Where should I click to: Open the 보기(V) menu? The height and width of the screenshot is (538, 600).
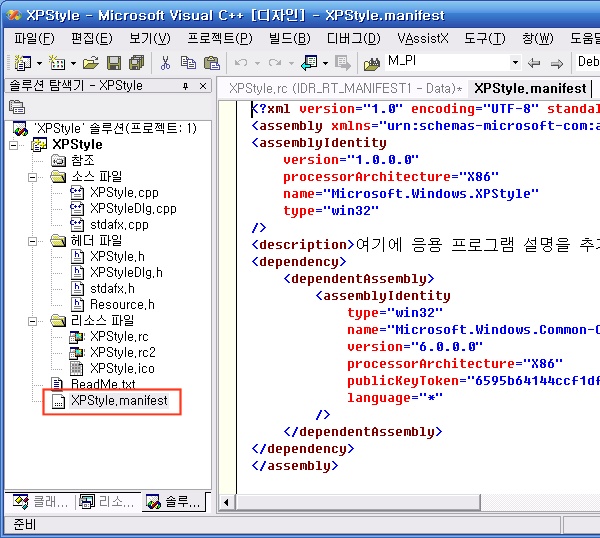point(150,39)
